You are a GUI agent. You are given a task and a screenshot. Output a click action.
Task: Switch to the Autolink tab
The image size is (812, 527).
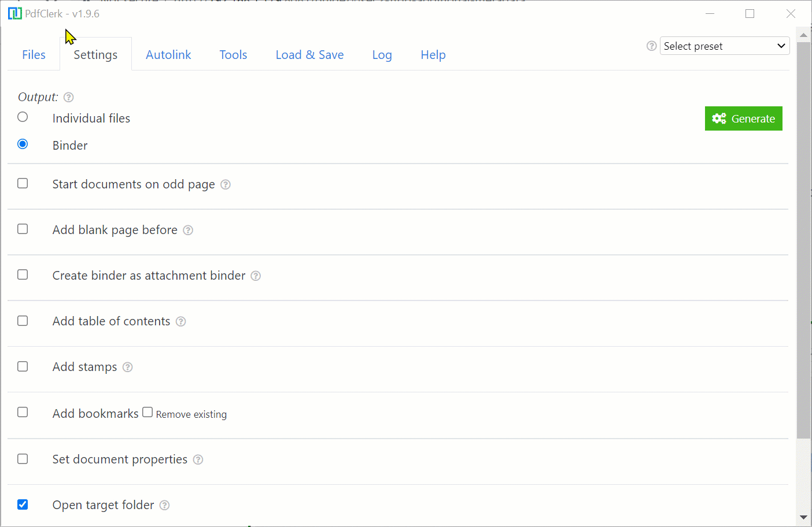click(x=168, y=55)
